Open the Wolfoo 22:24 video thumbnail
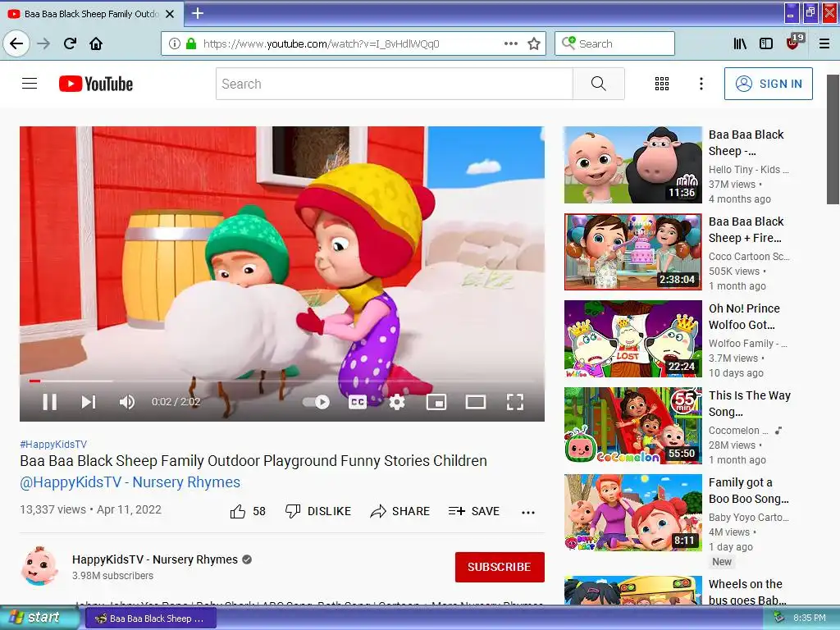 click(x=632, y=339)
